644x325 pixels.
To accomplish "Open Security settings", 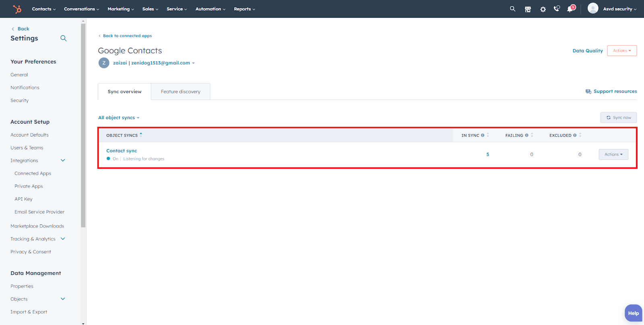I will click(19, 100).
